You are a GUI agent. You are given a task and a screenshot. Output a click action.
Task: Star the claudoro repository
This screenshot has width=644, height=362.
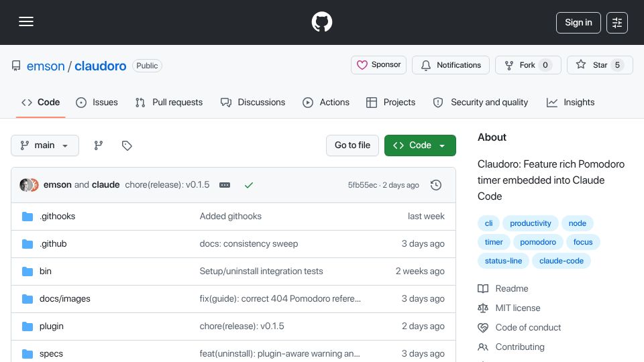click(600, 65)
